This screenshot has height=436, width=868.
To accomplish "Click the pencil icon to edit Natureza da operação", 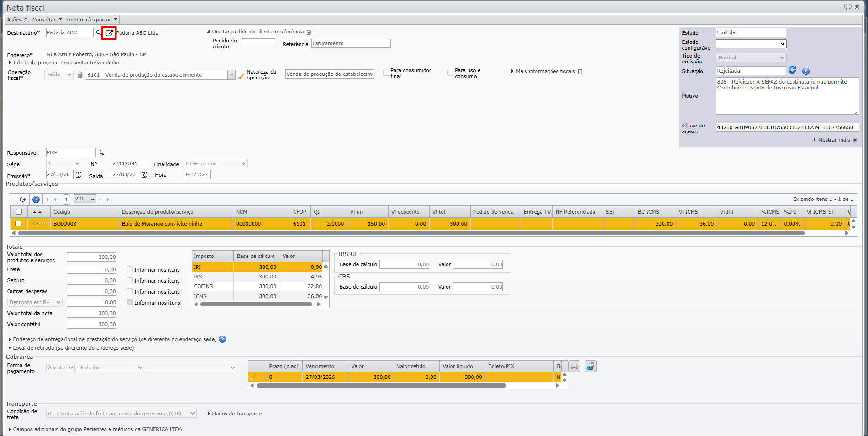I will click(x=241, y=77).
